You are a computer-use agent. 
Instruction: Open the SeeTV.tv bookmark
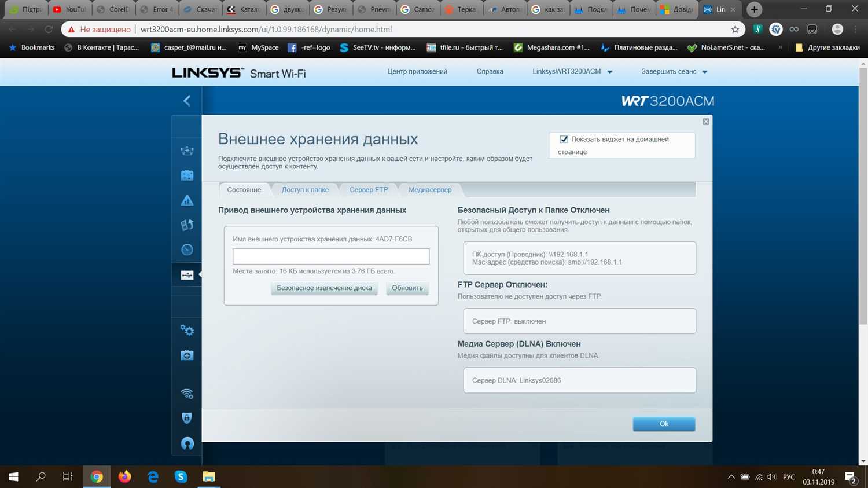point(377,47)
